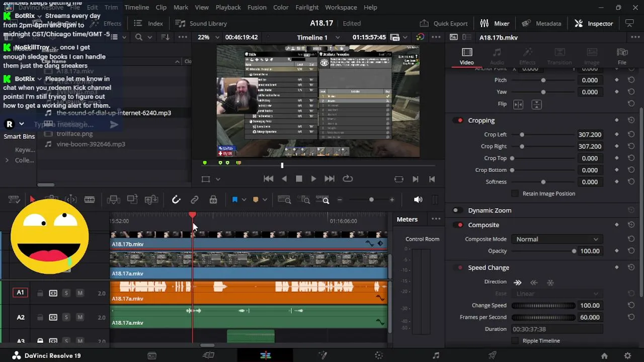The width and height of the screenshot is (644, 362).
Task: Open the Deliver page rocket icon
Action: point(493,355)
